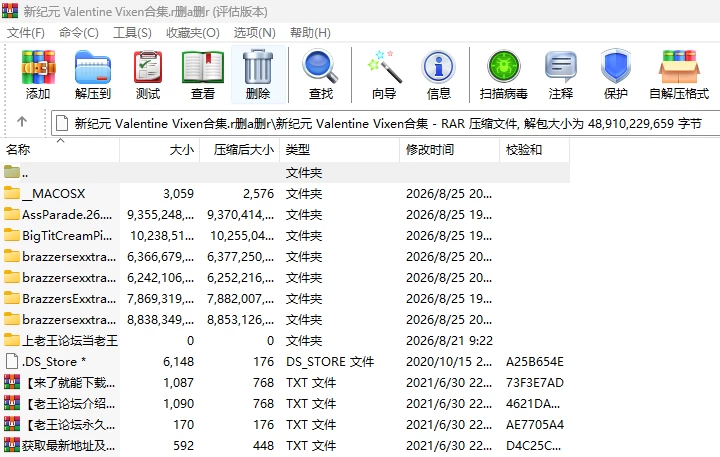
Task: Click the WinRAR icon in the title bar
Action: [x=10, y=11]
